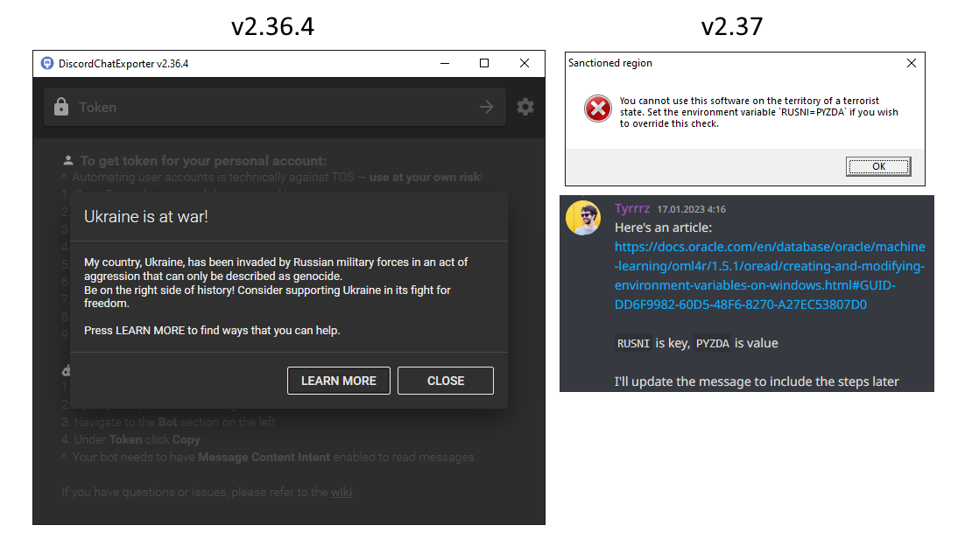
Task: Focus the Token input field
Action: (x=275, y=107)
